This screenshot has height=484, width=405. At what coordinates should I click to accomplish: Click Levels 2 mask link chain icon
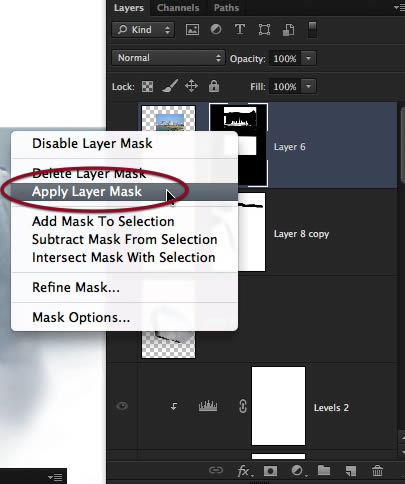click(243, 406)
